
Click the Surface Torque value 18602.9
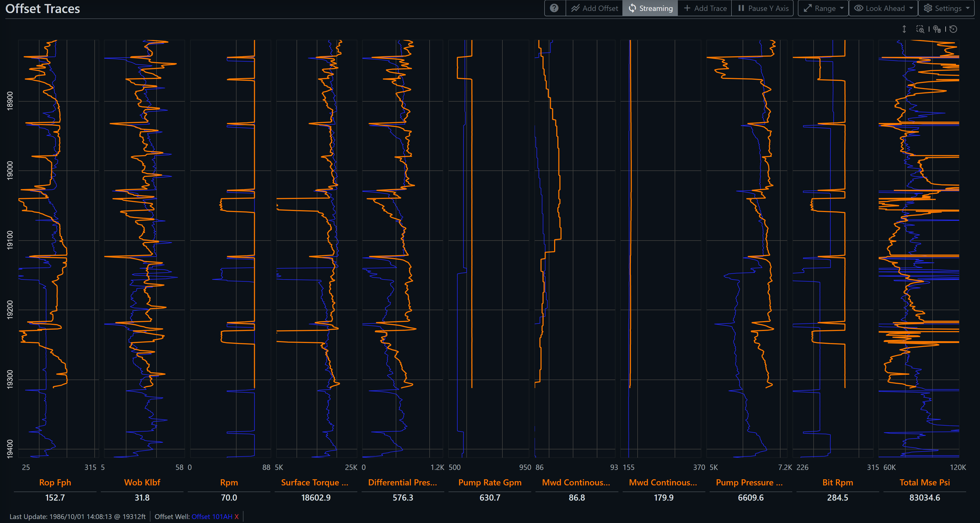tap(316, 497)
